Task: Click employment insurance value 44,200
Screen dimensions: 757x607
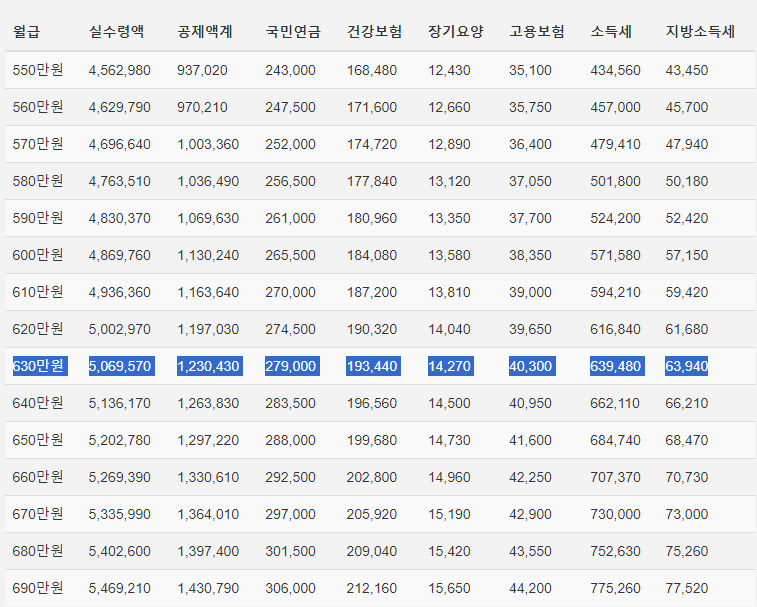Action: coord(530,589)
